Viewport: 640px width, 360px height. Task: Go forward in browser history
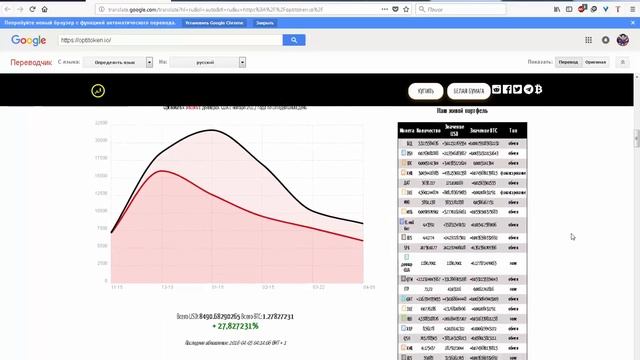pos(20,9)
